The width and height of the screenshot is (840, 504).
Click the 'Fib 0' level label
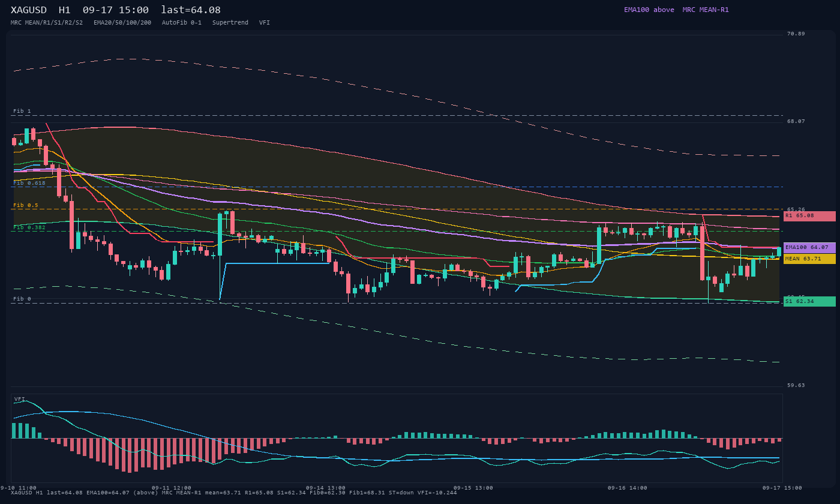(22, 299)
